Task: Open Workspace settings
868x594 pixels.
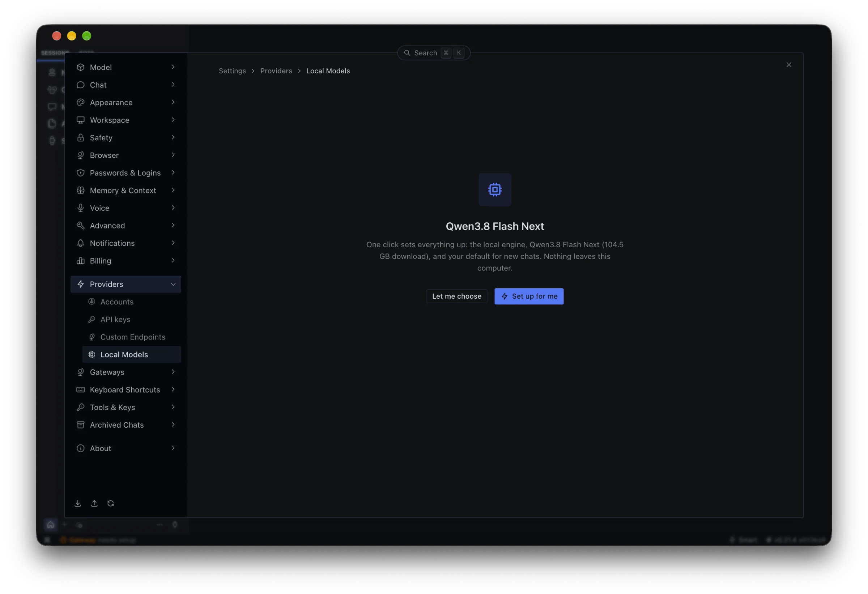Action: click(x=126, y=120)
